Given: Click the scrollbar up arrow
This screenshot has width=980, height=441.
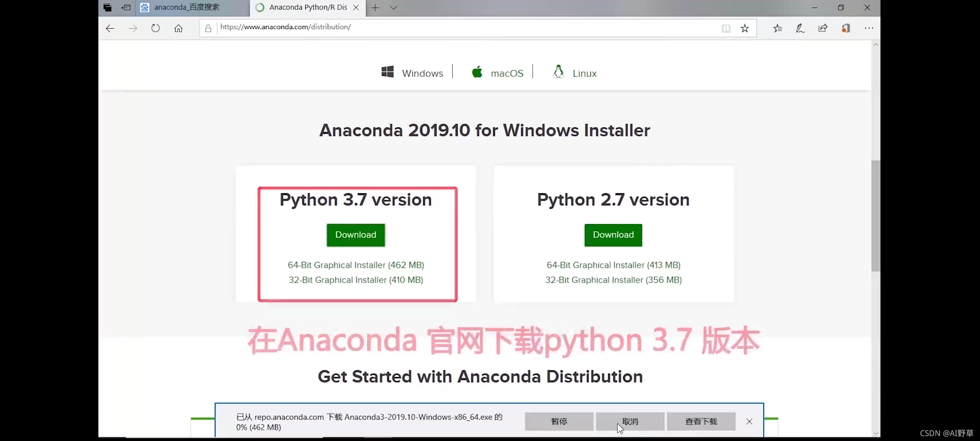Looking at the screenshot, I should click(x=875, y=45).
